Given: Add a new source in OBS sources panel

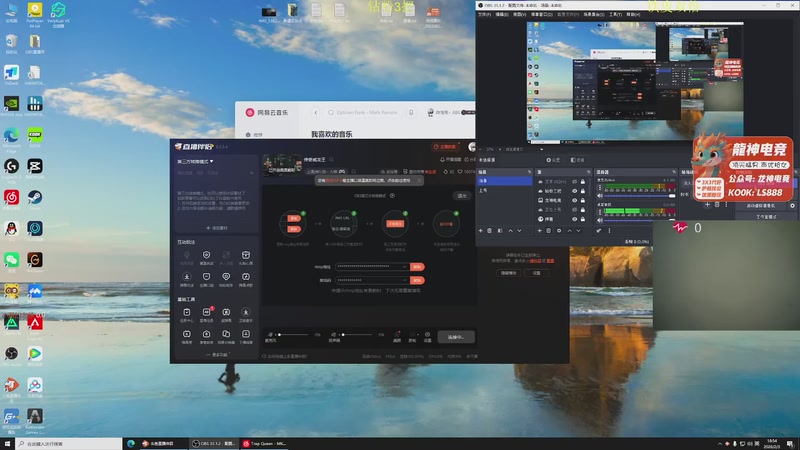Looking at the screenshot, I should click(x=539, y=231).
